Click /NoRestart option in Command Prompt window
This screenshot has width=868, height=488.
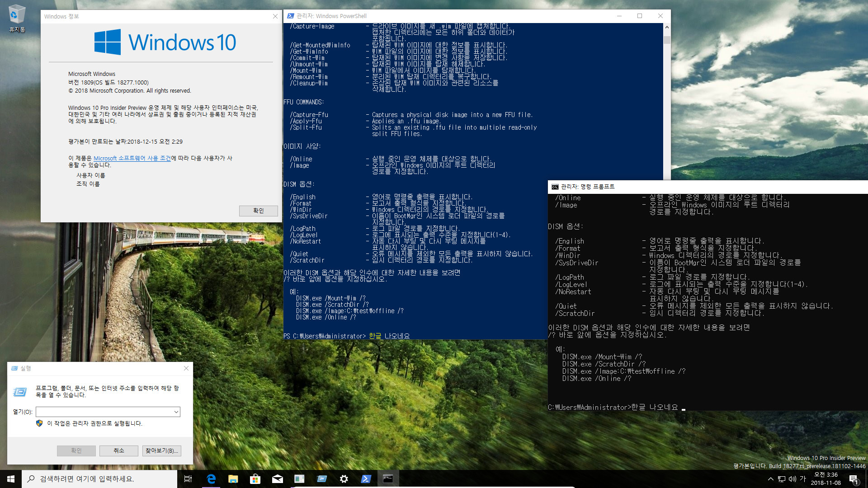[x=573, y=292]
